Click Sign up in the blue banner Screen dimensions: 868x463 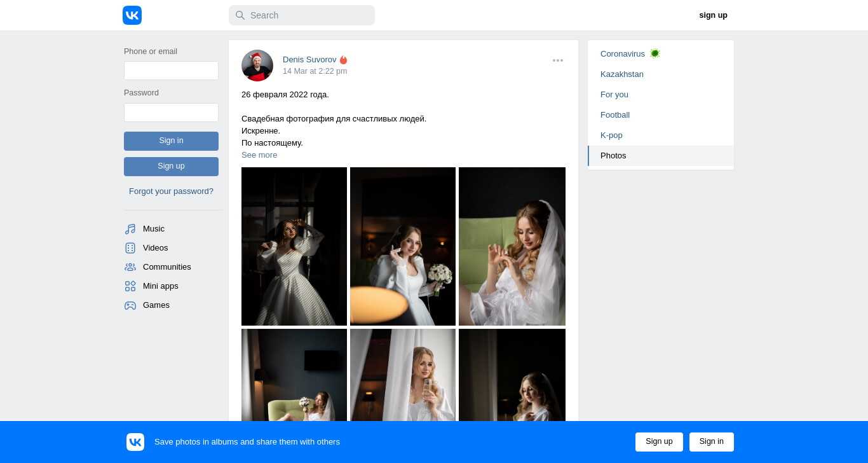[659, 442]
